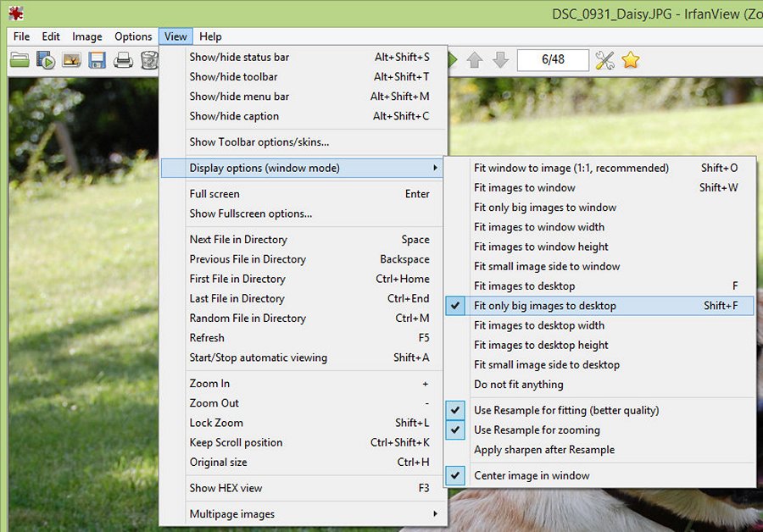Screen dimensions: 763x532
Task: Select Fit images to window
Action: click(599, 188)
